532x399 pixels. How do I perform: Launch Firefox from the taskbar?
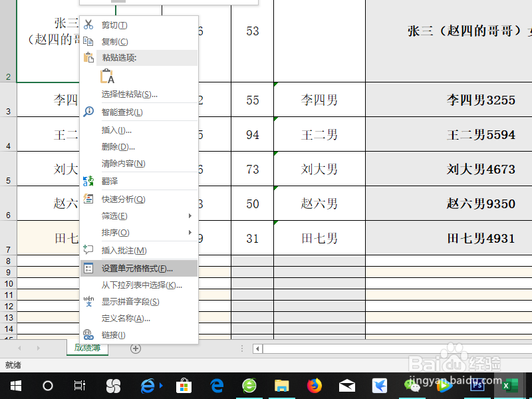click(314, 386)
